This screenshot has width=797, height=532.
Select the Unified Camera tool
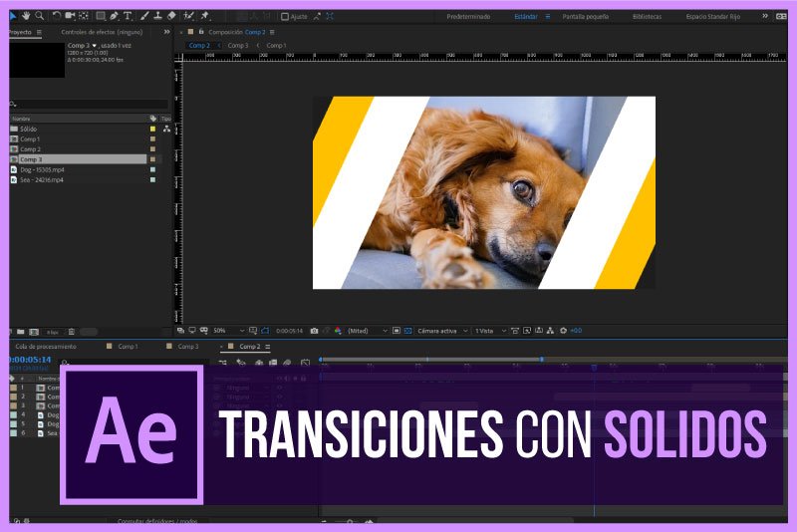(x=70, y=16)
